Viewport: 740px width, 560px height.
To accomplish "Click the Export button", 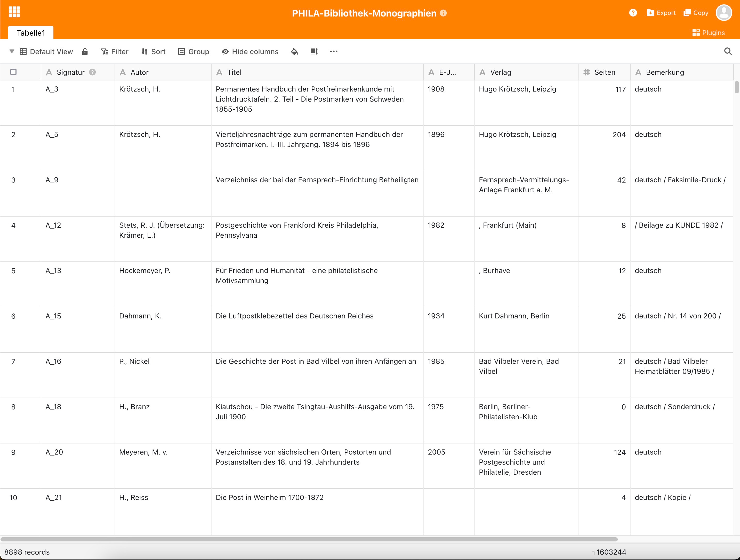I will point(661,13).
